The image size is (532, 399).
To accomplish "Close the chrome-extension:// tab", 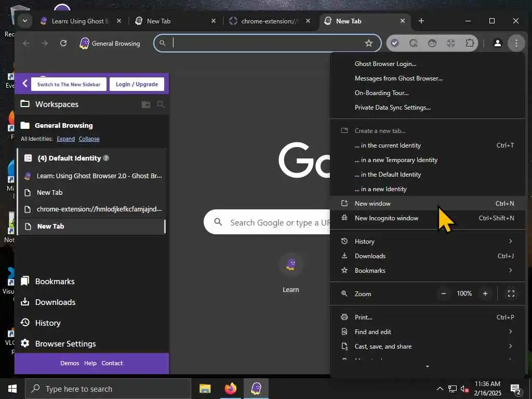I will [x=308, y=21].
